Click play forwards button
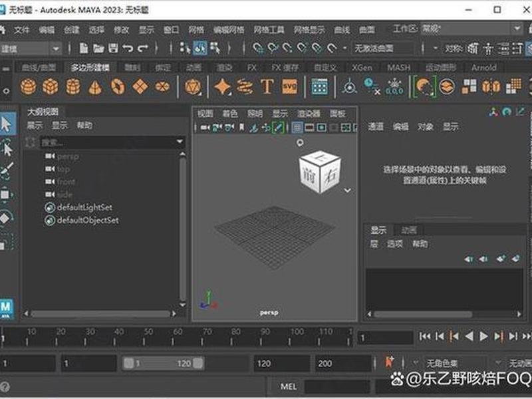 click(x=483, y=336)
